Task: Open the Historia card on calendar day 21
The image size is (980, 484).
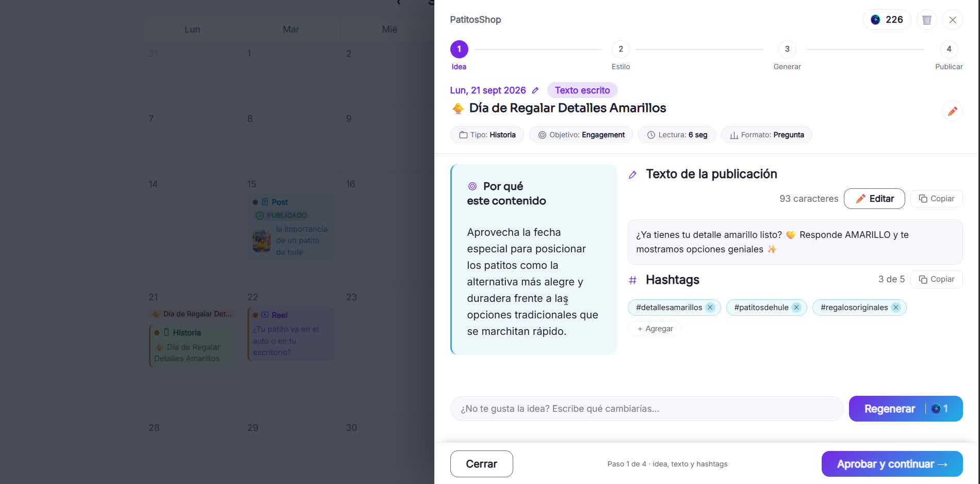Action: pos(192,345)
